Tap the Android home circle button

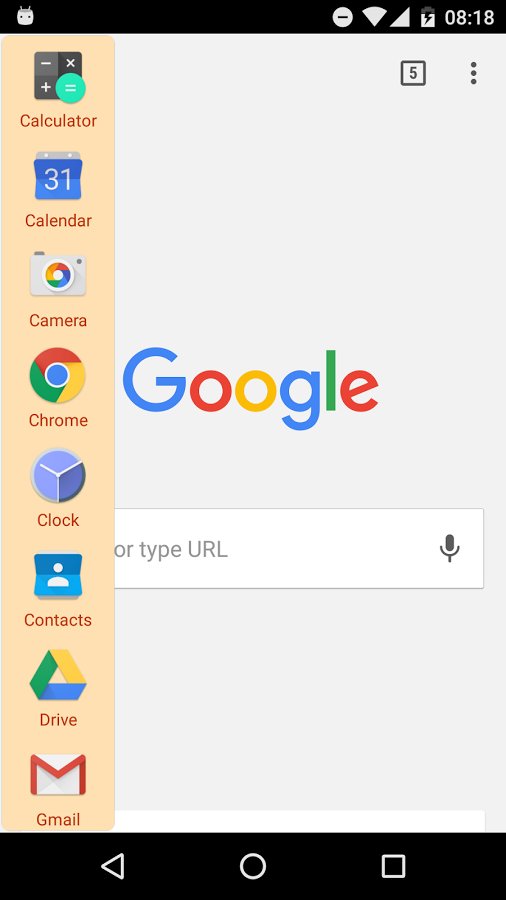tap(253, 866)
